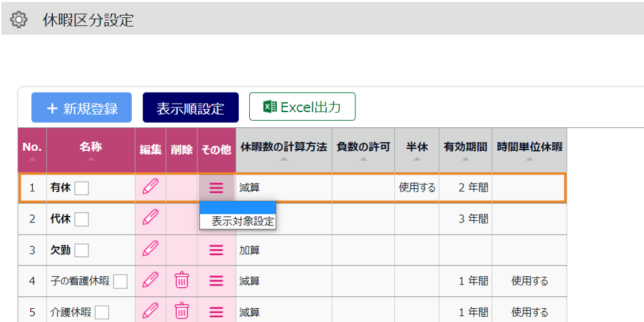Click the edit pencil for 代休
Image resolution: width=644 pixels, height=322 pixels.
pos(150,218)
